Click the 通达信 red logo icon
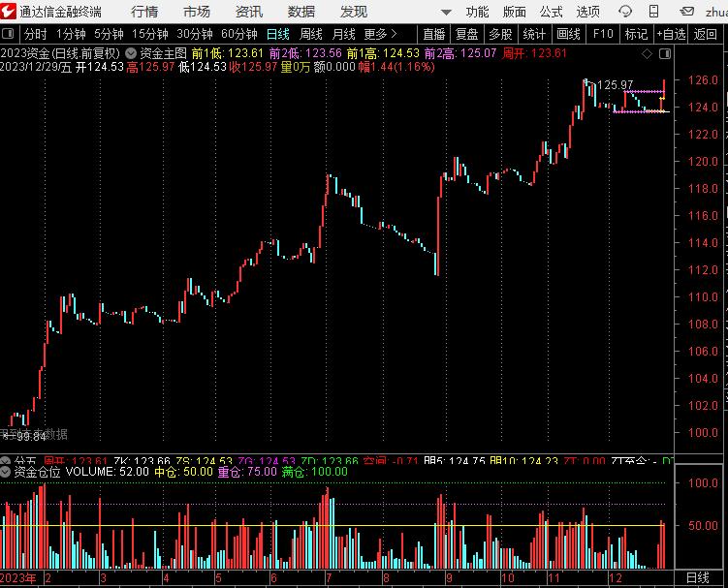This screenshot has height=588, width=728. (x=8, y=11)
